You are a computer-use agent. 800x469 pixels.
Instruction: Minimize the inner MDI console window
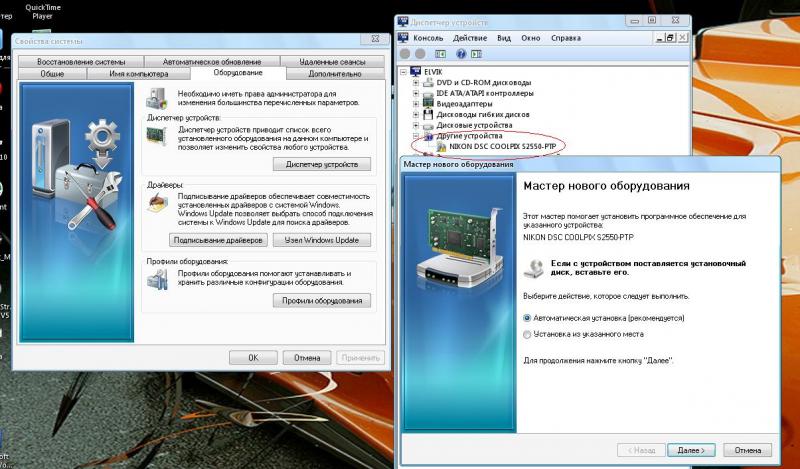[x=660, y=38]
